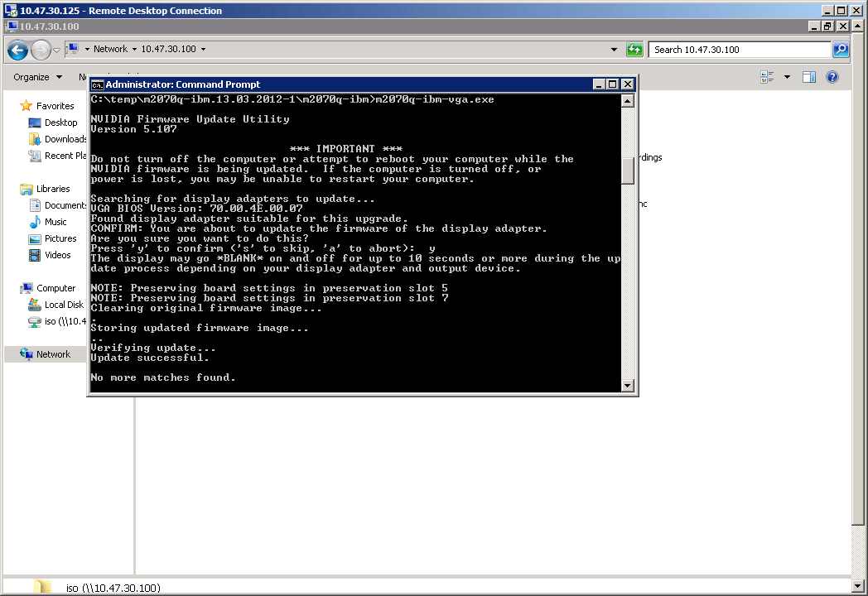This screenshot has height=596, width=868.
Task: Click the Search 10.47.30.100 input box
Action: coord(740,50)
